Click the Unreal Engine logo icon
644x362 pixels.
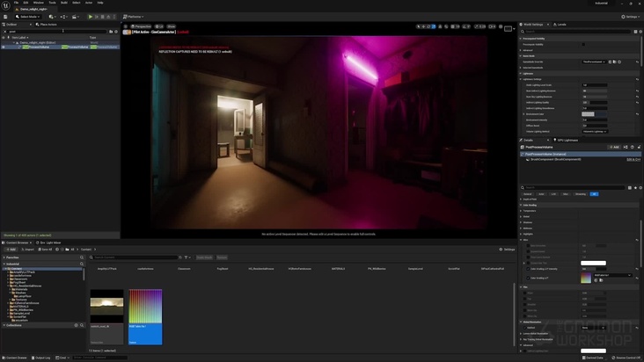6,5
